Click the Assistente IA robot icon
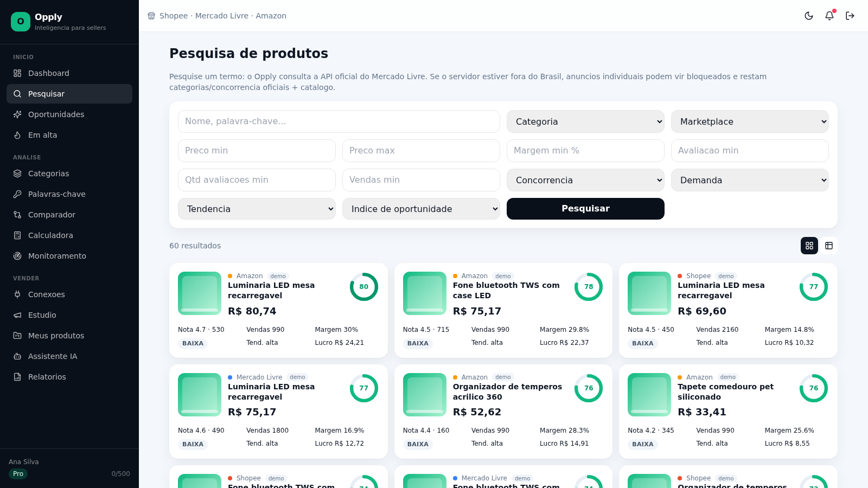The height and width of the screenshot is (488, 868). [17, 356]
